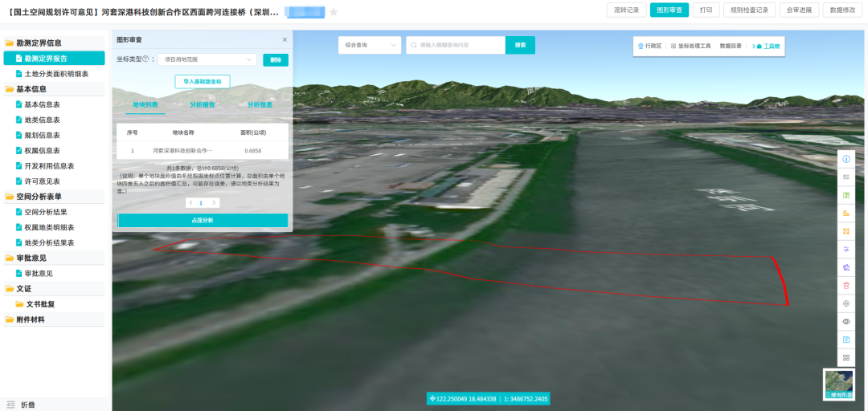
Task: Click the 占压分析 button
Action: click(x=203, y=220)
